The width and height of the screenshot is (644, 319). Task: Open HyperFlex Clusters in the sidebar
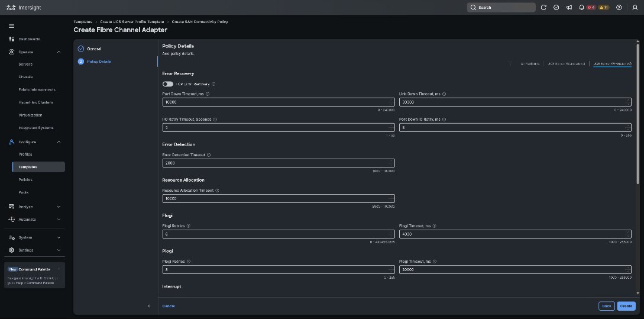[x=34, y=102]
